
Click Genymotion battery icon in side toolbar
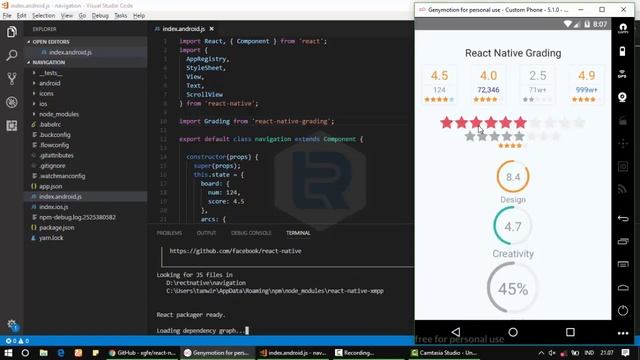622,51
